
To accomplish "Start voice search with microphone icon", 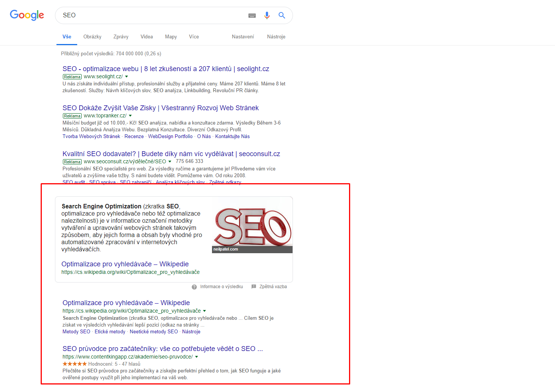I will click(x=267, y=15).
